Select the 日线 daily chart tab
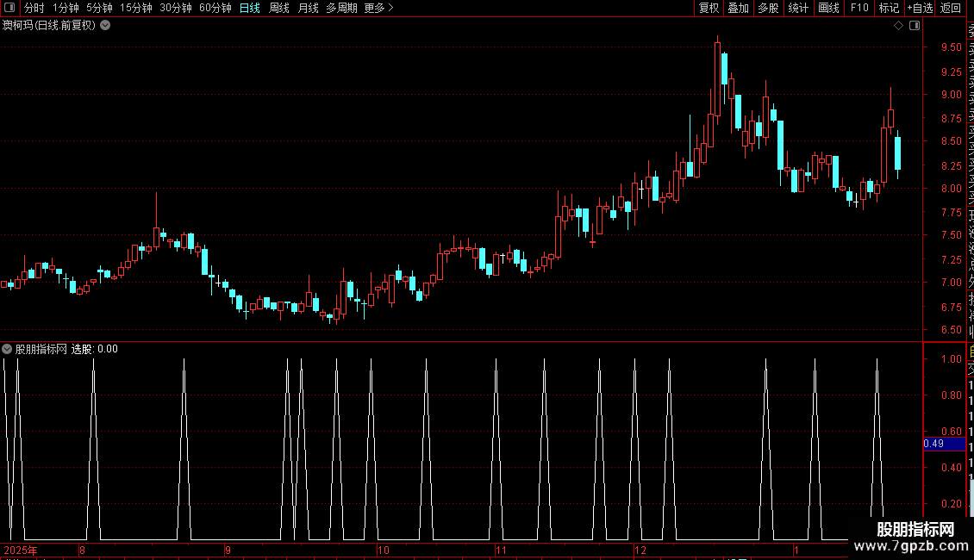Screen dimensions: 974x560 pos(250,8)
